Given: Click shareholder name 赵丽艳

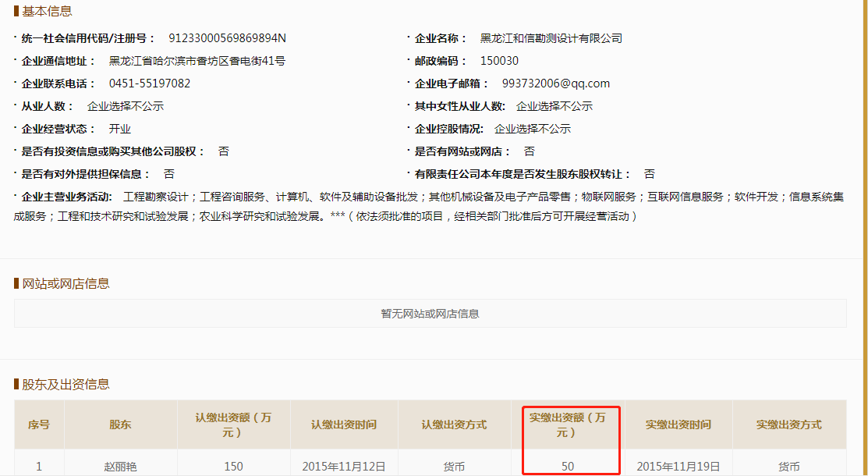Looking at the screenshot, I should (x=120, y=467).
